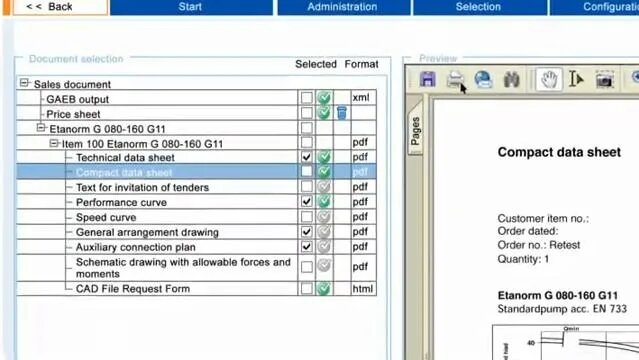
Task: Open the Configuration tab
Action: coord(595,7)
